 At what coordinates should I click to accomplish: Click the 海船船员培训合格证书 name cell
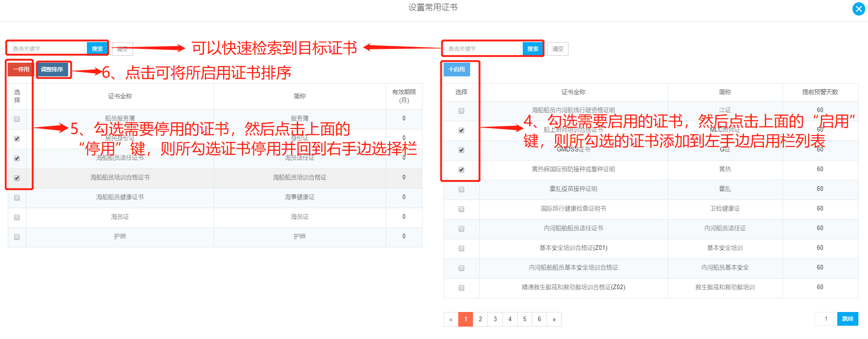120,178
